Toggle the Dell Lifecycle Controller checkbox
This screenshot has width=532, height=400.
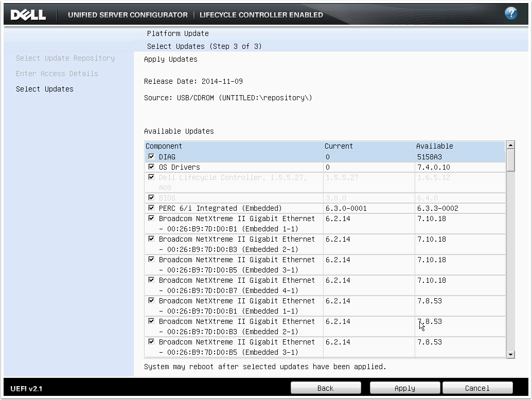tap(151, 177)
